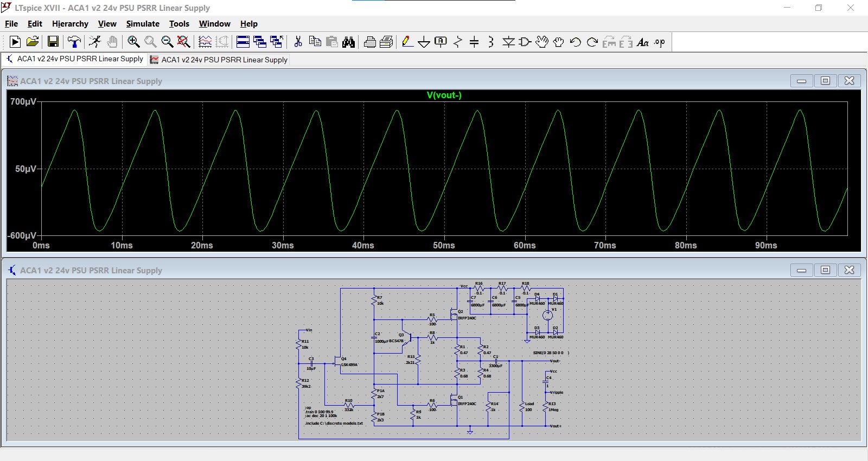Viewport: 868px width, 461px height.
Task: Place an Inductor component
Action: pyautogui.click(x=491, y=42)
